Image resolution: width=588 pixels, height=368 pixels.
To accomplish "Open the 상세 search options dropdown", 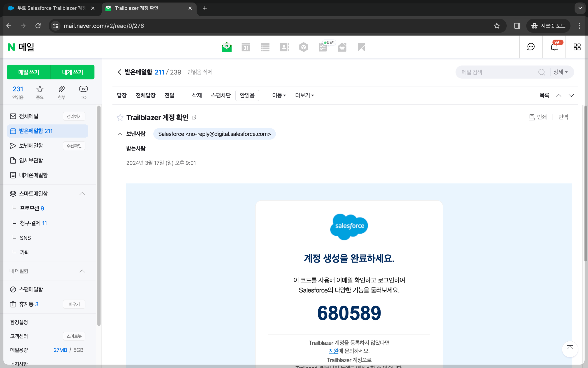I will [x=560, y=72].
